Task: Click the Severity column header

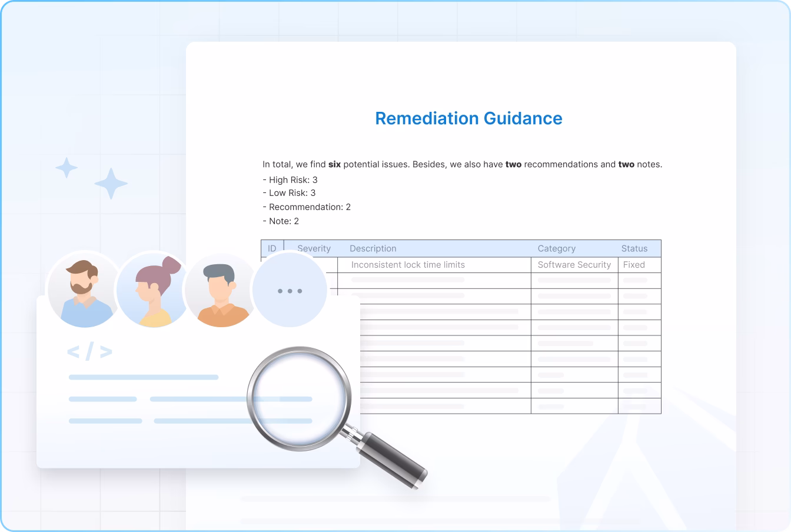Action: 314,248
